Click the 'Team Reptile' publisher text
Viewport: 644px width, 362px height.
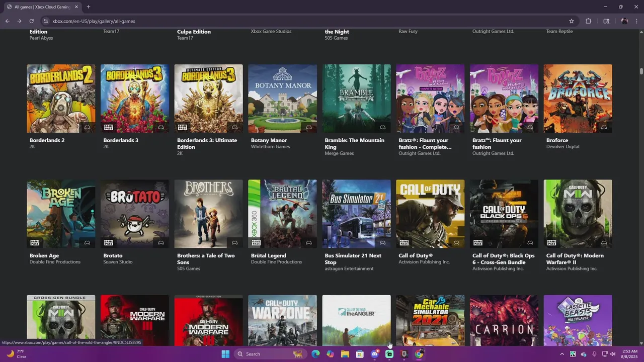(x=559, y=31)
